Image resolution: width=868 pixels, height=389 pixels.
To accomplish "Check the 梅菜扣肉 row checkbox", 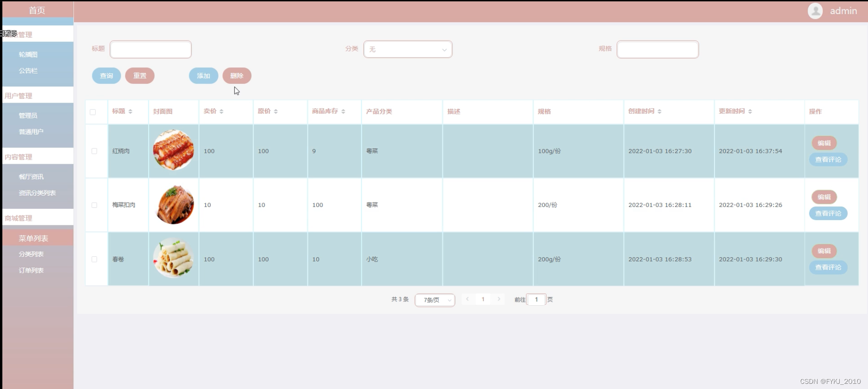I will pyautogui.click(x=94, y=205).
